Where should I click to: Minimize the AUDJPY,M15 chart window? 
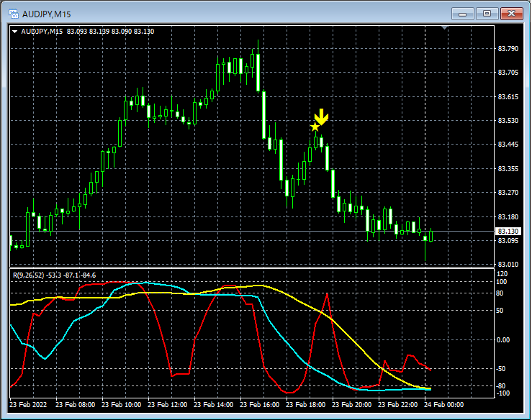[462, 14]
